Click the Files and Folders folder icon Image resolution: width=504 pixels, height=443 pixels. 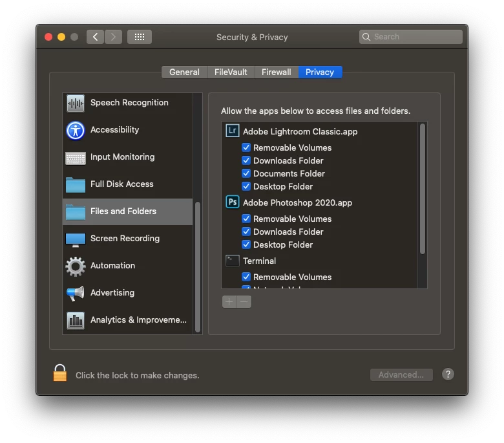pyautogui.click(x=76, y=211)
